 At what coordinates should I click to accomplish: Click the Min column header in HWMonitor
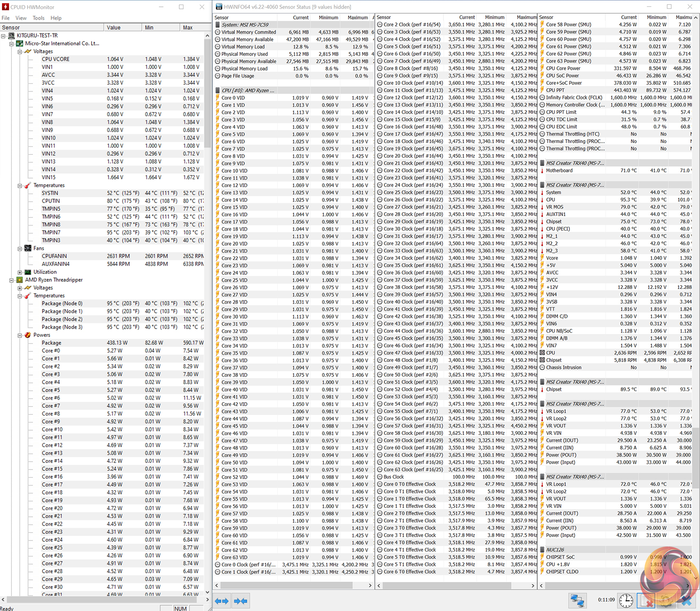(161, 28)
